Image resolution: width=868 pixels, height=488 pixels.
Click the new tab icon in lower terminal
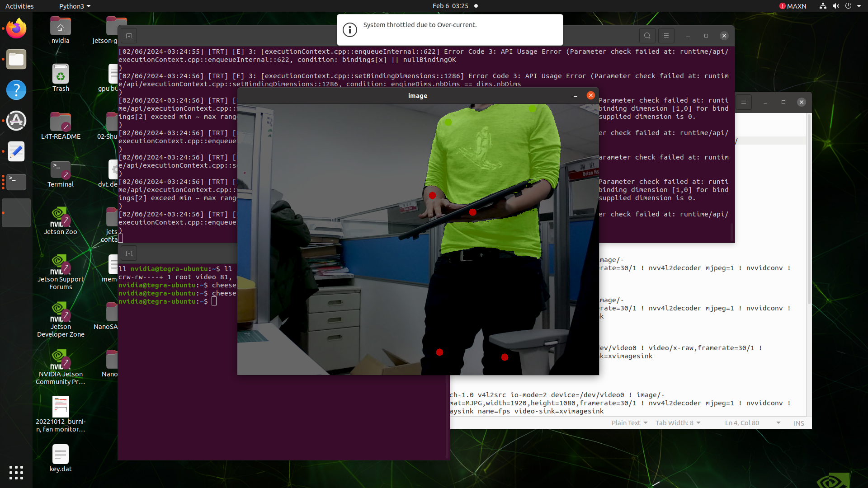(129, 253)
